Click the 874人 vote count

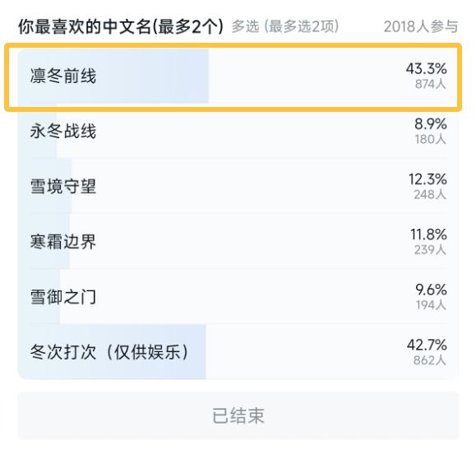tap(431, 84)
